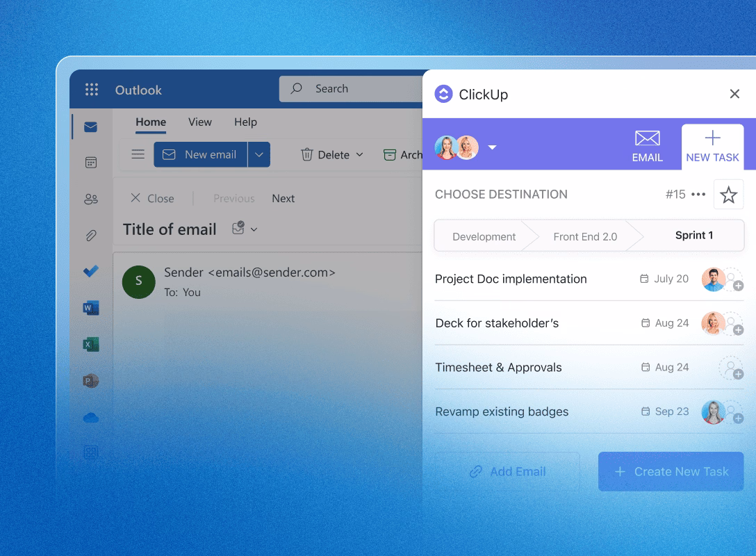Open Word from the sidebar
The width and height of the screenshot is (756, 556).
click(x=91, y=308)
